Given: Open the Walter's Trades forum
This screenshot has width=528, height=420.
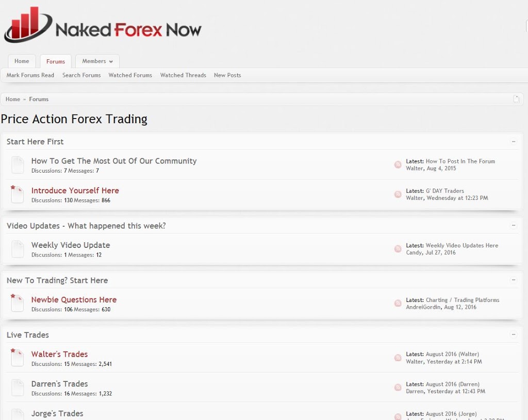Looking at the screenshot, I should [60, 354].
